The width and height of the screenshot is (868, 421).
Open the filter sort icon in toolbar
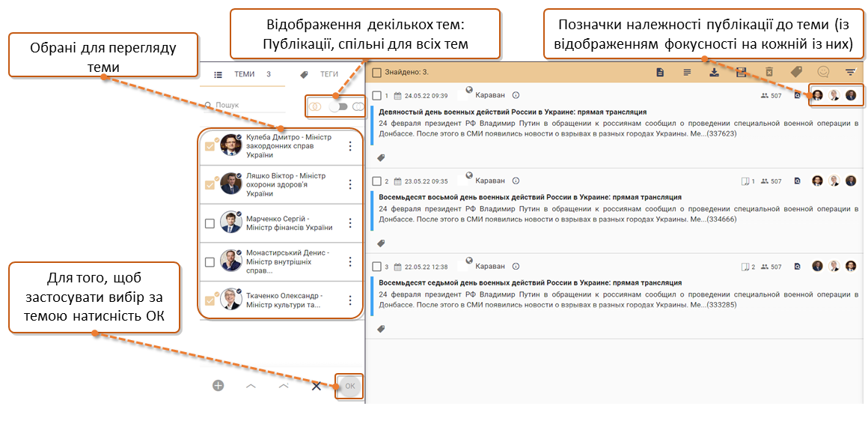click(851, 72)
